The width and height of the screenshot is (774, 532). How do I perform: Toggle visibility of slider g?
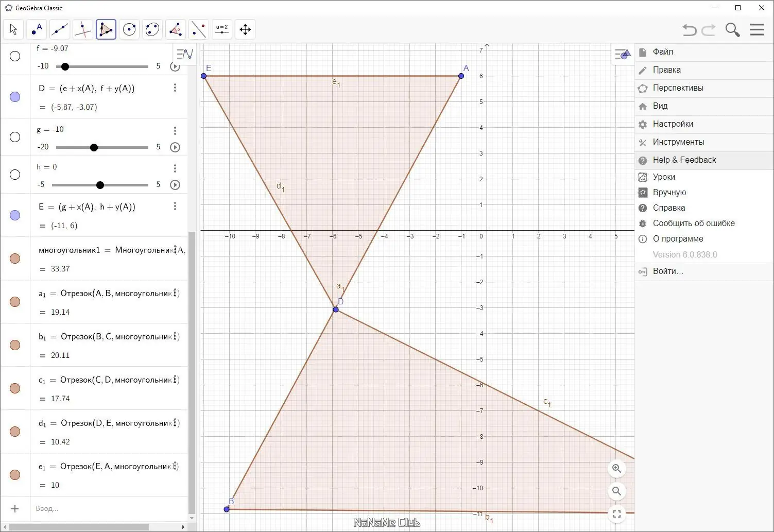[x=15, y=137]
